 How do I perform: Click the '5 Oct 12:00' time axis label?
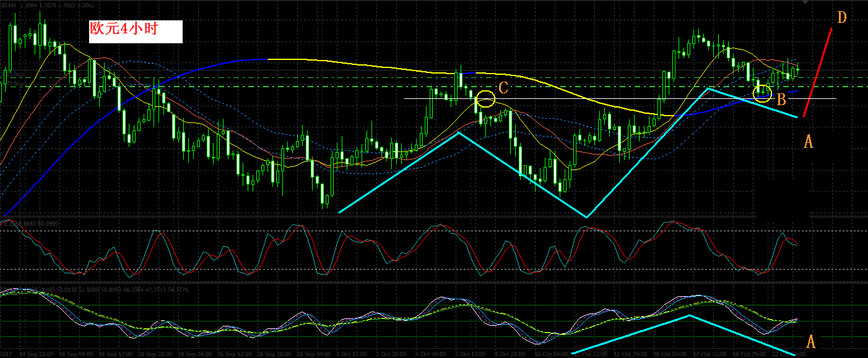[x=471, y=354]
